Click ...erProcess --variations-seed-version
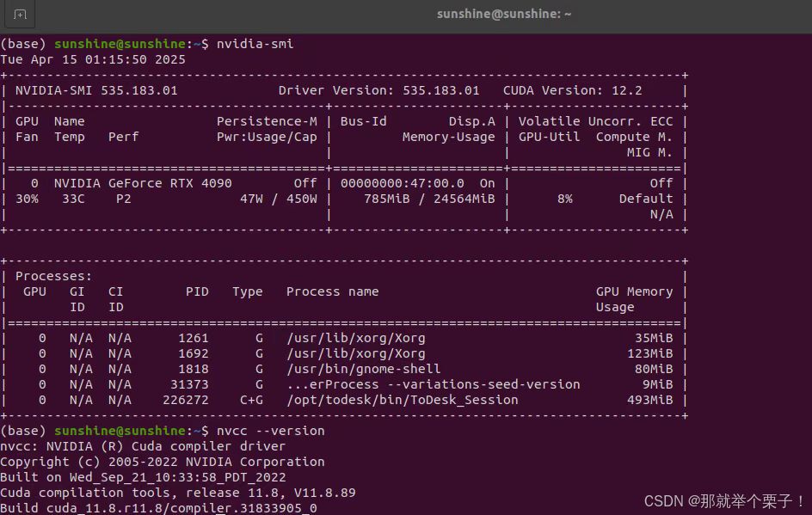 [433, 384]
